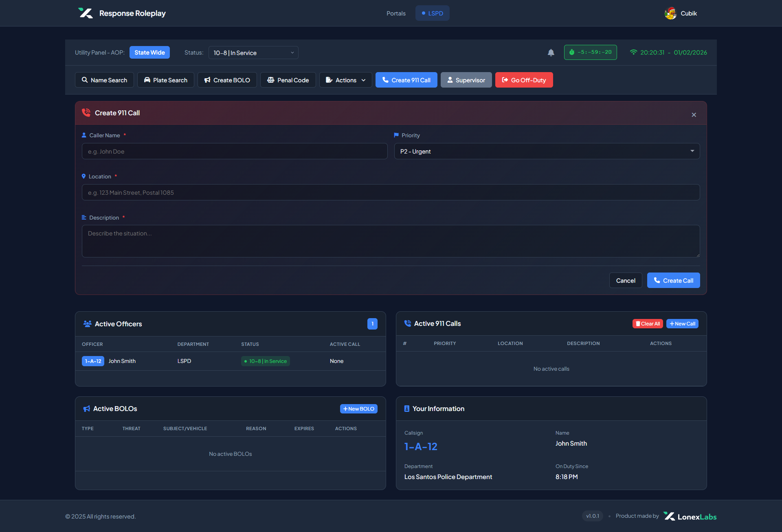Click the State Wide AOP badge
This screenshot has width=782, height=532.
coord(149,53)
